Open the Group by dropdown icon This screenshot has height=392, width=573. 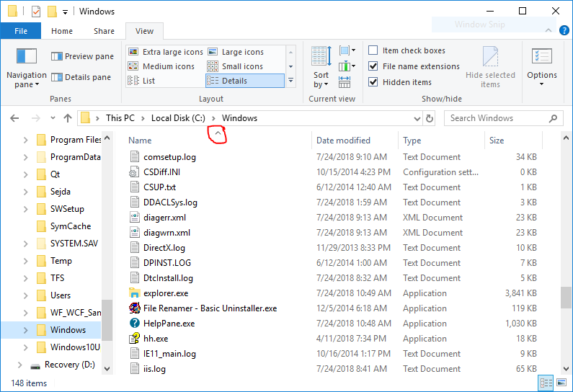click(x=347, y=50)
